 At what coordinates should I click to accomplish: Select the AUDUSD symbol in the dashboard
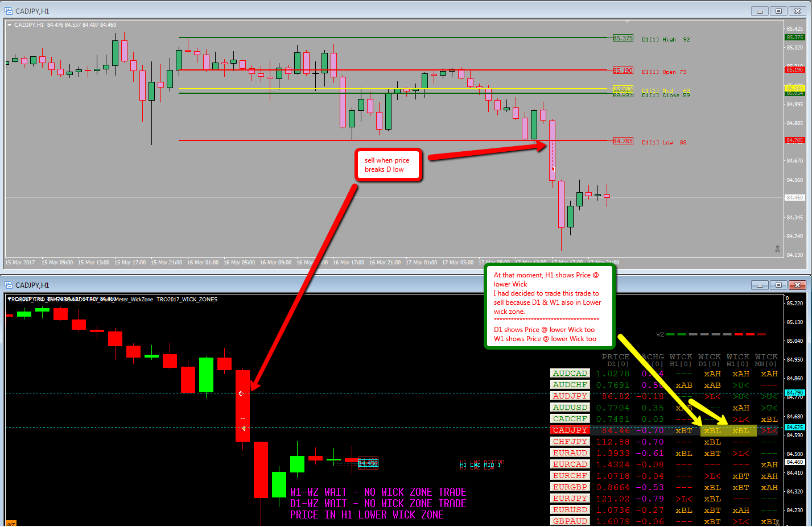[x=570, y=408]
